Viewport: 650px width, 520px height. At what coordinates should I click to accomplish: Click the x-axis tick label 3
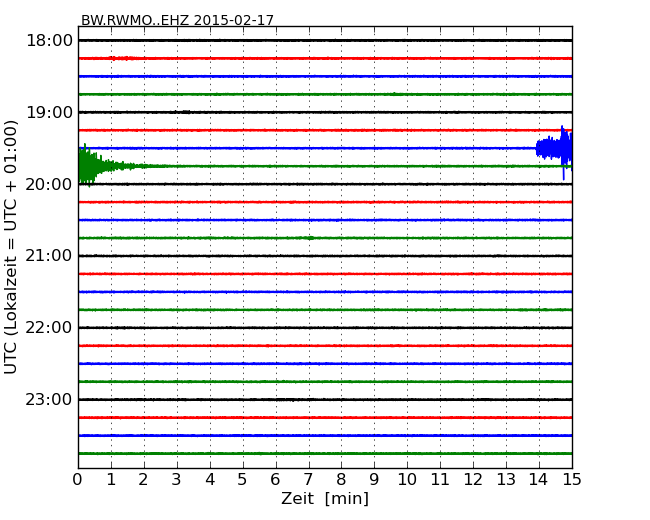click(177, 480)
